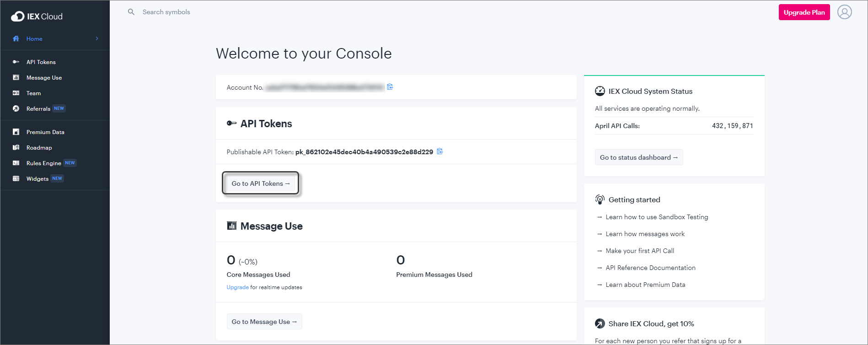Expand the Home chevron arrow

click(97, 38)
